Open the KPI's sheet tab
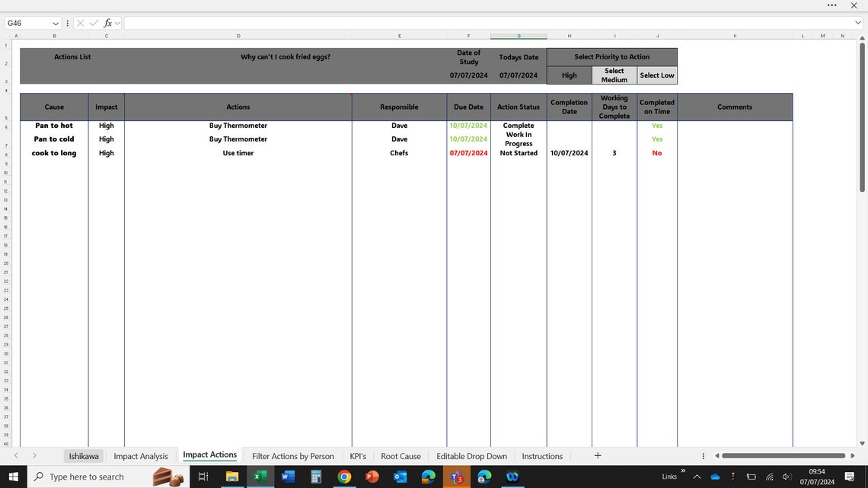The width and height of the screenshot is (868, 488). click(x=358, y=455)
